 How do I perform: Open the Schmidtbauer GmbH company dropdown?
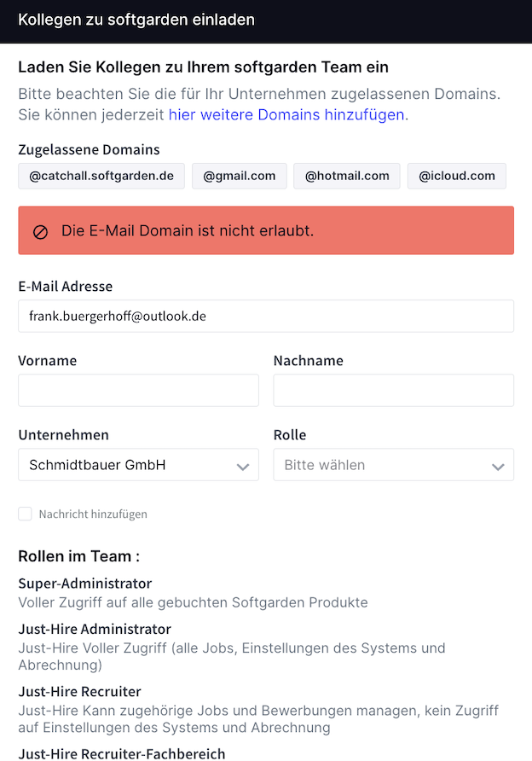coord(138,464)
